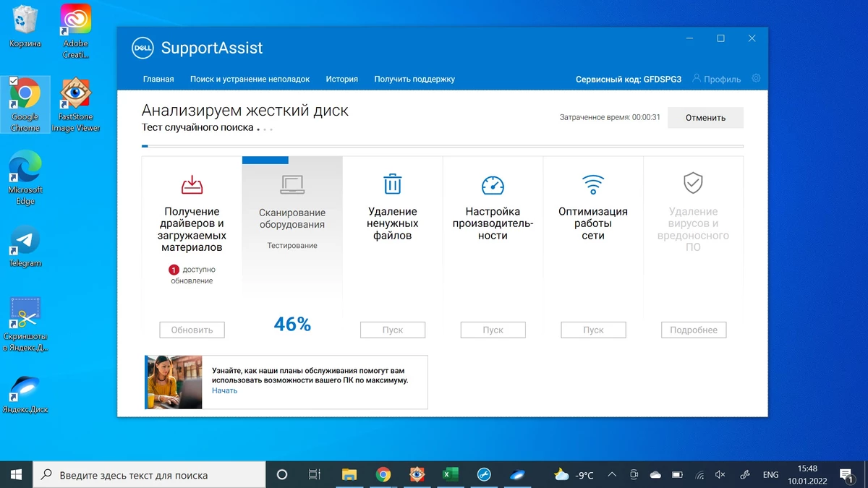Click the Начать link in the banner
The image size is (868, 488).
coord(224,390)
